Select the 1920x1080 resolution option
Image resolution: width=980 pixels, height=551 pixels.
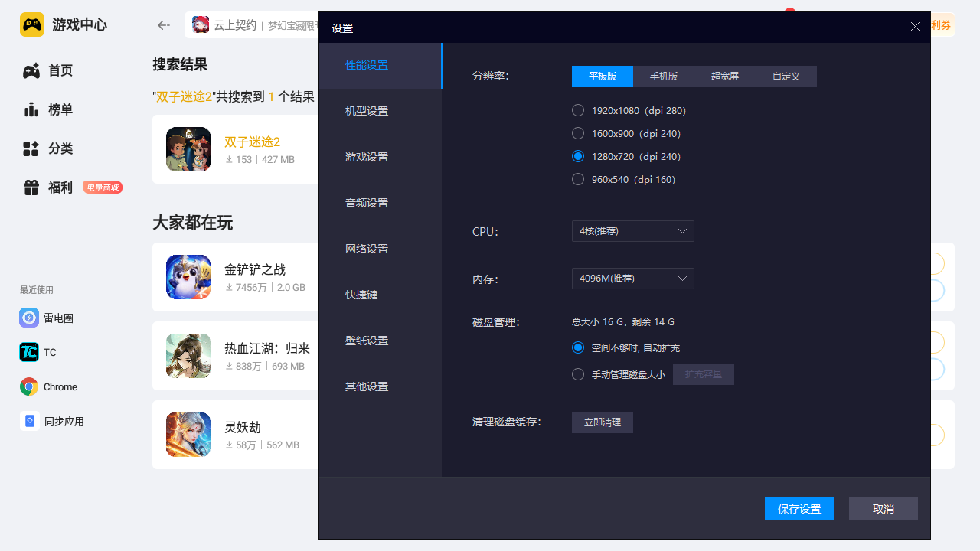(578, 111)
